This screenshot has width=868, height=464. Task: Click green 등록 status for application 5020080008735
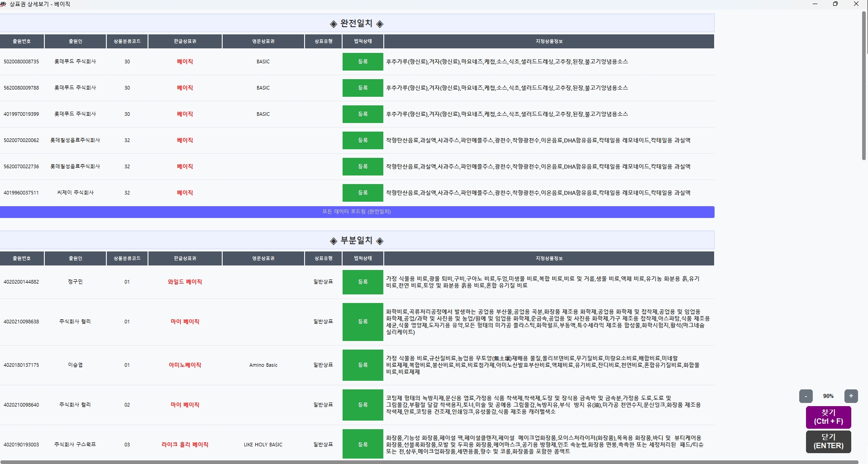363,62
